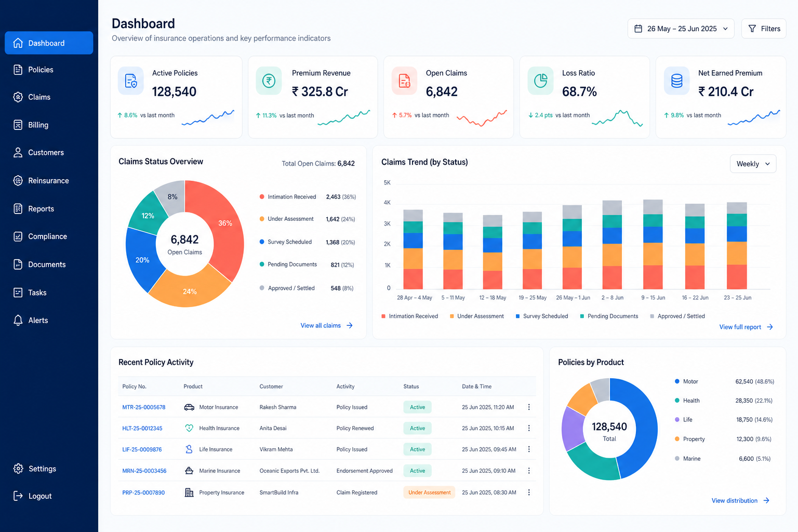Image resolution: width=798 pixels, height=532 pixels.
Task: Click Survey Scheduled 1,368 legend row
Action: [x=307, y=242]
